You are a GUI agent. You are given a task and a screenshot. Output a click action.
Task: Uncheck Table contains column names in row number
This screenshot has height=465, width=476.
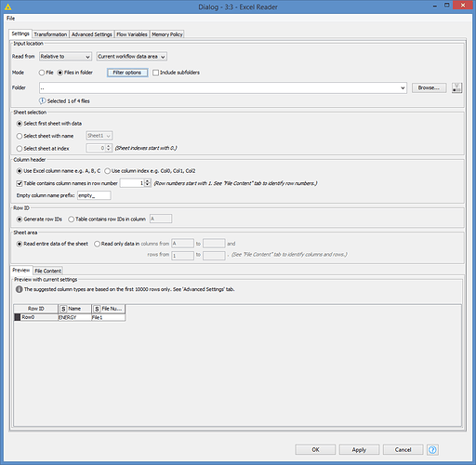20,183
